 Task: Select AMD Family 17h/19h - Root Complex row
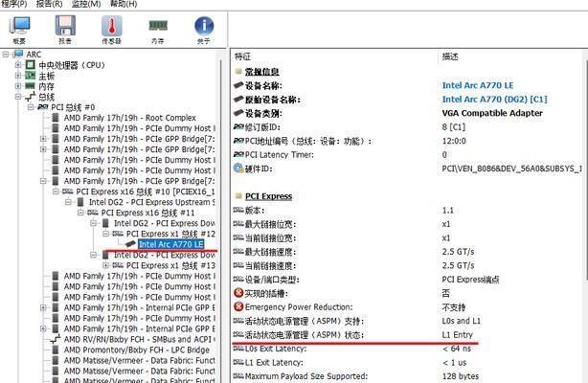pyautogui.click(x=129, y=118)
